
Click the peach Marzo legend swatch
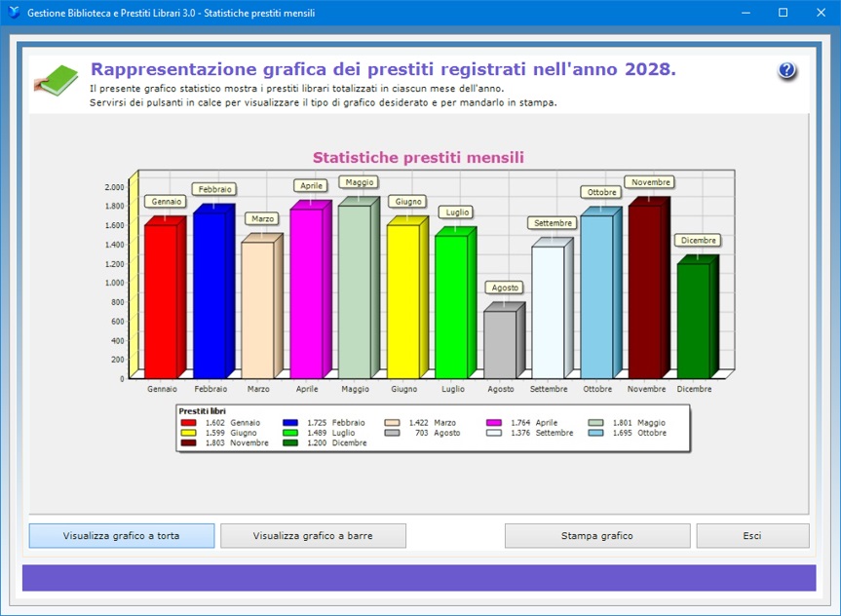392,423
